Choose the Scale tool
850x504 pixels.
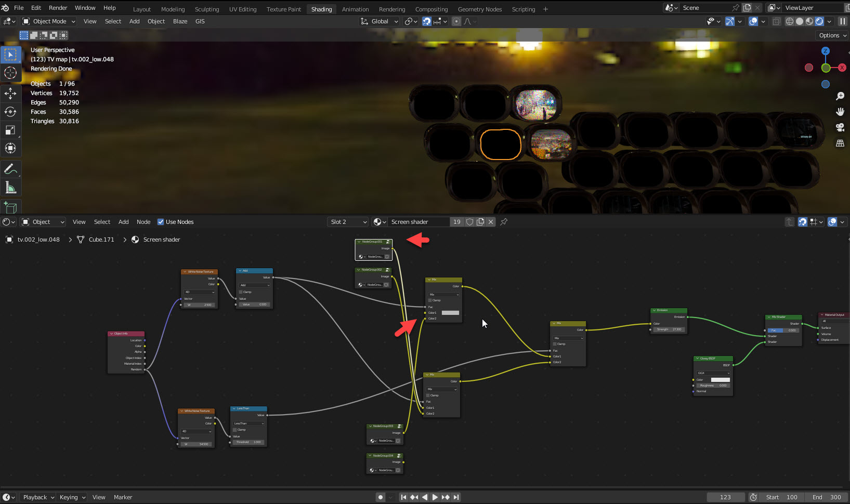(x=10, y=130)
